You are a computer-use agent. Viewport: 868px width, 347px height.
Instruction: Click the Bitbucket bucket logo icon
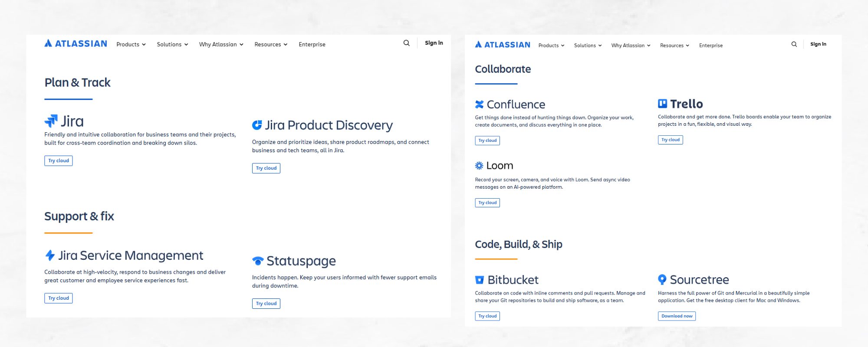click(480, 280)
